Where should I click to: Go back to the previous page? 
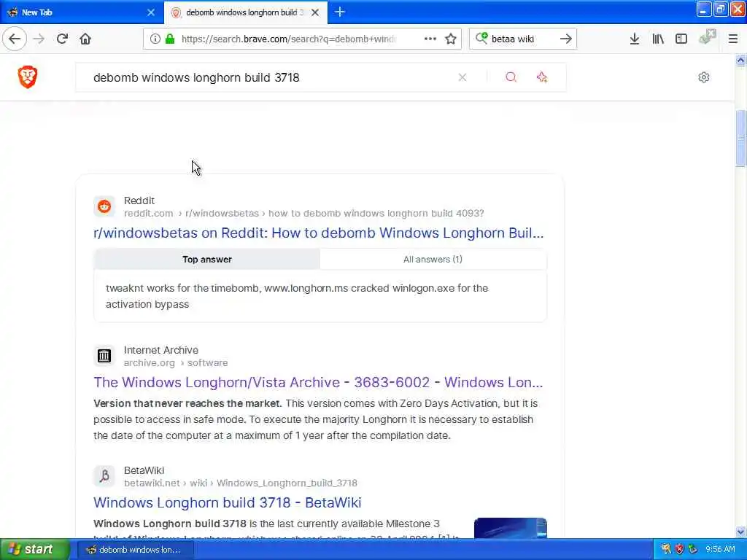tap(15, 39)
